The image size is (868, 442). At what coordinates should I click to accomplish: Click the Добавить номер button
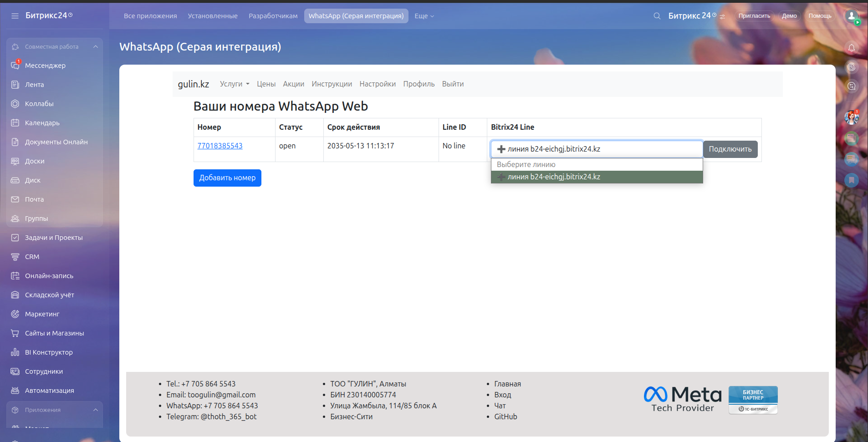click(227, 178)
